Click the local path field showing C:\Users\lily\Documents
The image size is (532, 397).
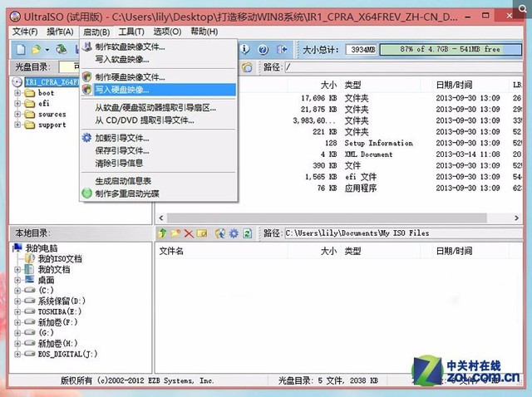point(403,233)
